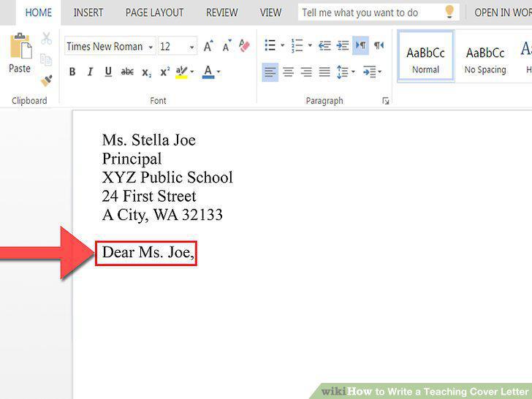
Task: Apply the Normal style
Action: click(x=425, y=56)
